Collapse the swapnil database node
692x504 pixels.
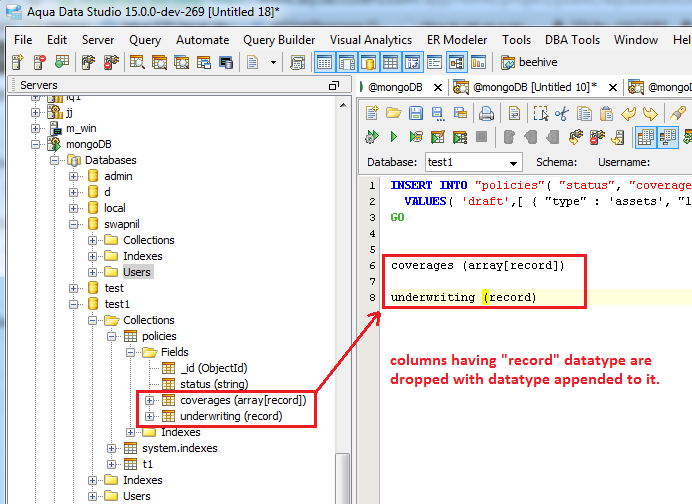point(73,224)
